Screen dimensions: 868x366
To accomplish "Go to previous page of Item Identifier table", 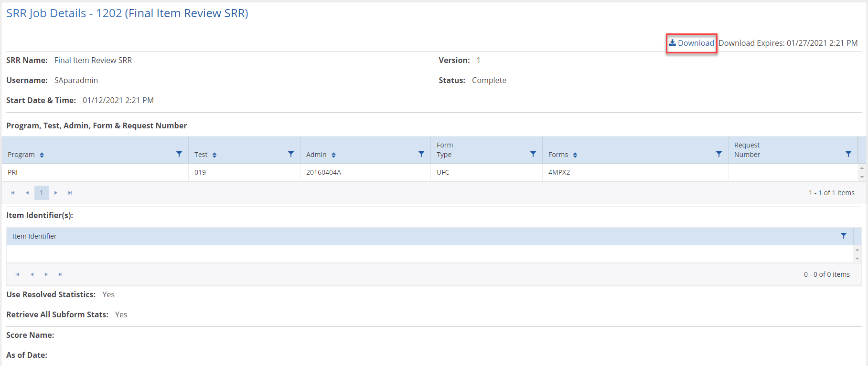I will click(x=32, y=274).
